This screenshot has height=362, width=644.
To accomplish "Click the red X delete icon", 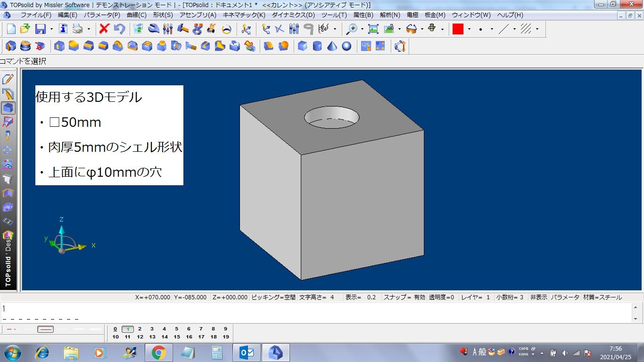I will point(104,29).
